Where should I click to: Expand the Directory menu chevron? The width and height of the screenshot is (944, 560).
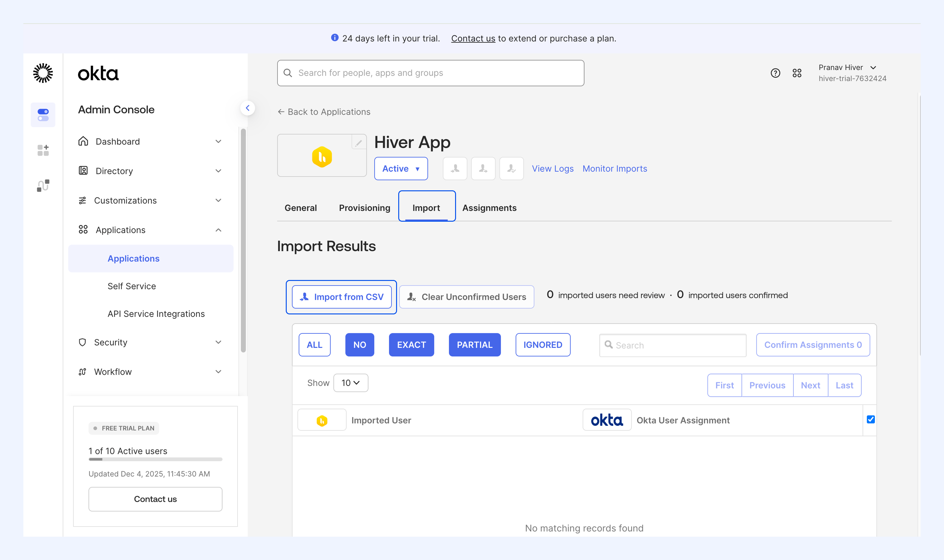click(218, 171)
